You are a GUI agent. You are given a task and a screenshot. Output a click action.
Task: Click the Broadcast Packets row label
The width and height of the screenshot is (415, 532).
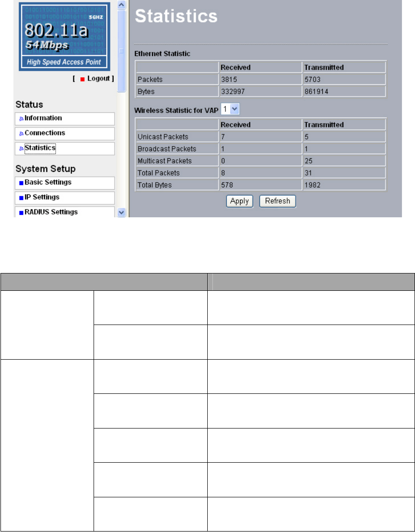(x=167, y=148)
